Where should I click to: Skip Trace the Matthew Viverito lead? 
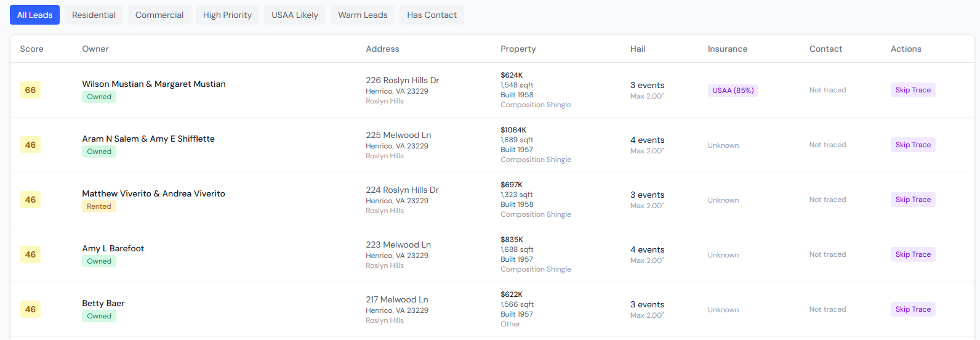(x=913, y=200)
